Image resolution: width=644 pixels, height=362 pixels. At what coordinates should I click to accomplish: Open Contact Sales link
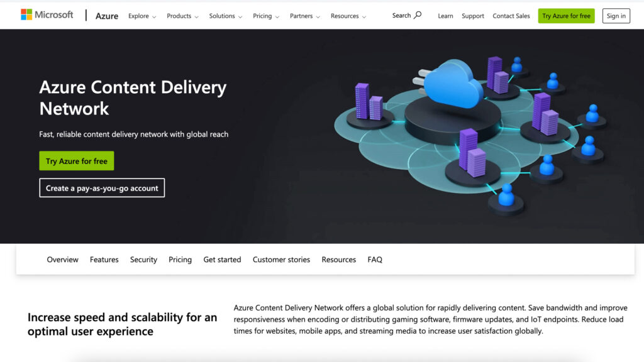[511, 16]
